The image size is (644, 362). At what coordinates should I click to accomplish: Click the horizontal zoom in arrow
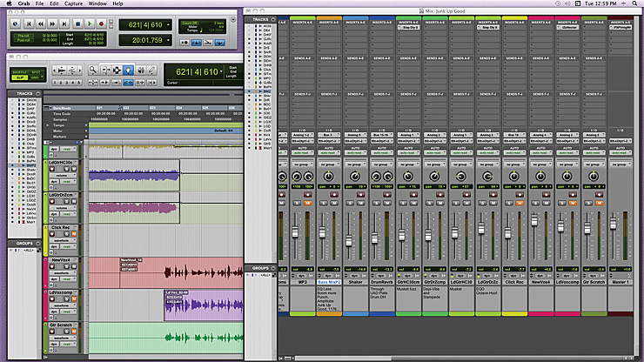coord(80,70)
